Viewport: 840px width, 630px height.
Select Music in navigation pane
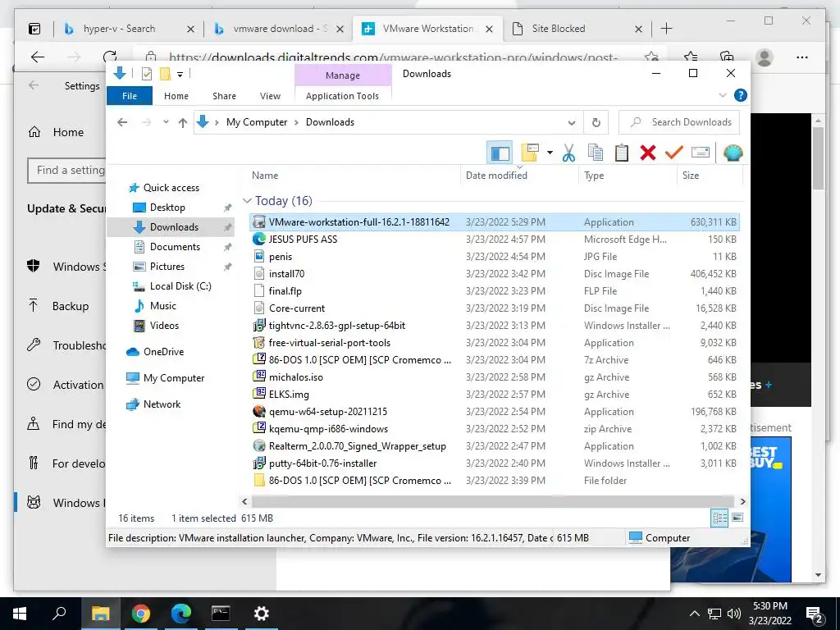[x=163, y=306]
